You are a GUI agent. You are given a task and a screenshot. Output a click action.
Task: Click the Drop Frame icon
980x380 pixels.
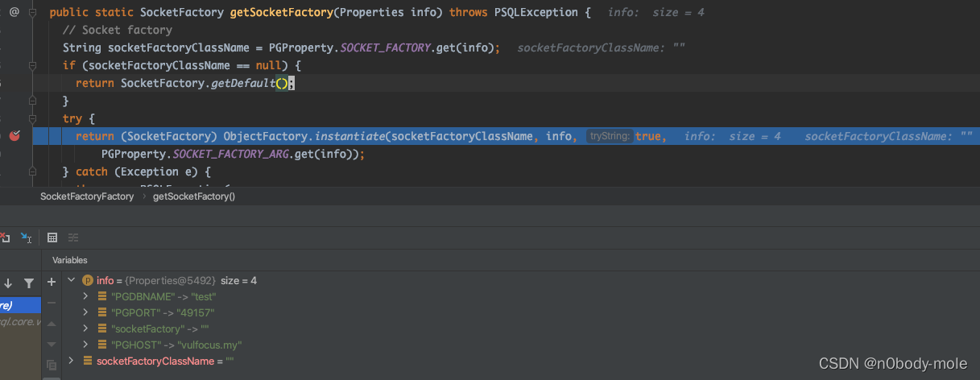[4, 237]
